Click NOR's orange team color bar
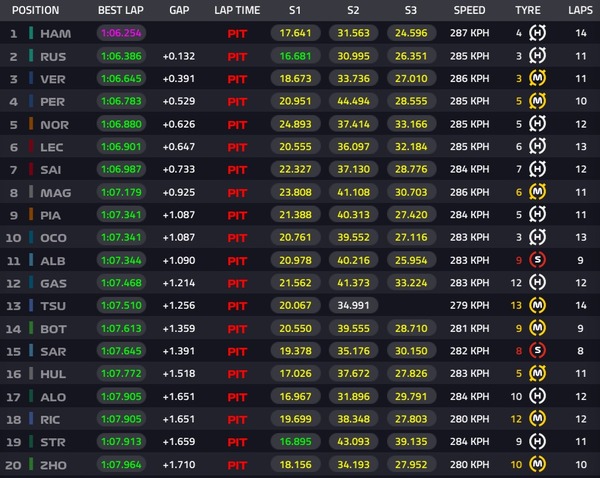Screen dimensions: 600x478 click(x=31, y=124)
